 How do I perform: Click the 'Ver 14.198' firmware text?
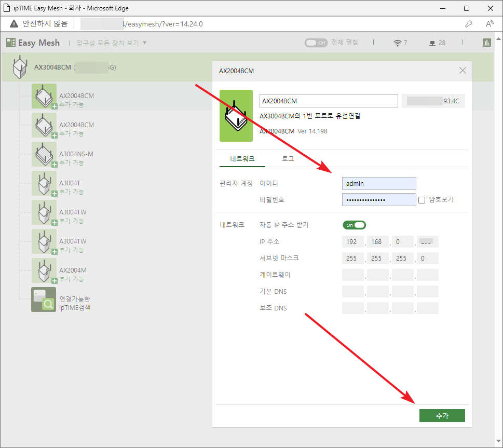point(312,131)
